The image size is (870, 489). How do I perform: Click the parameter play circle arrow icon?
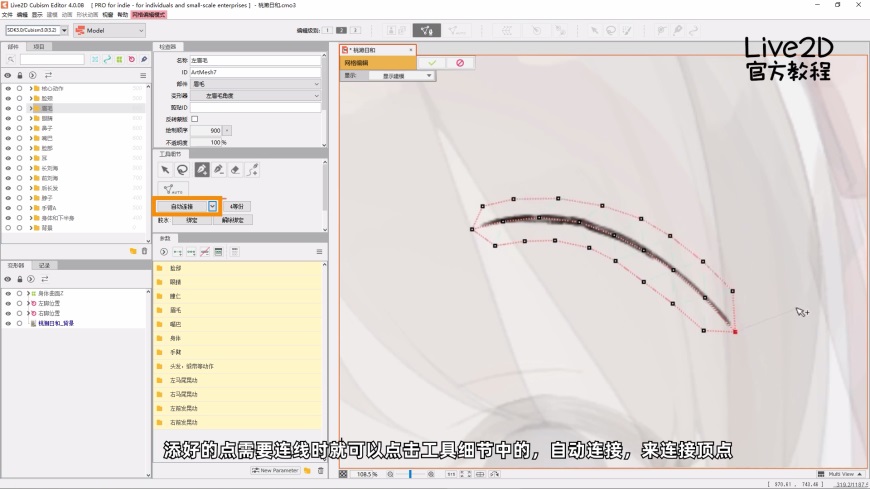click(x=164, y=252)
